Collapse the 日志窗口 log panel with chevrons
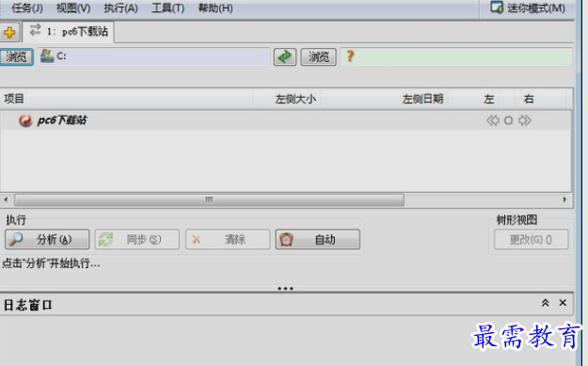Viewport: 588px width, 366px height. click(546, 303)
